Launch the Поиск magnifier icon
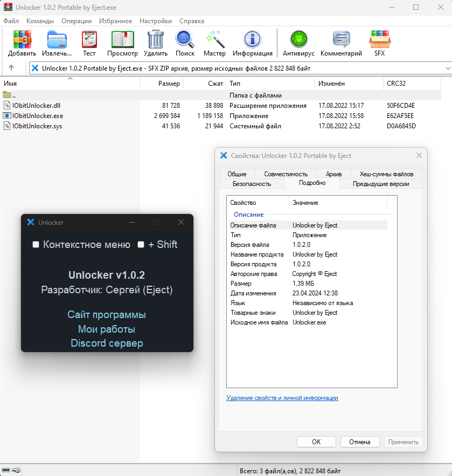 185,39
